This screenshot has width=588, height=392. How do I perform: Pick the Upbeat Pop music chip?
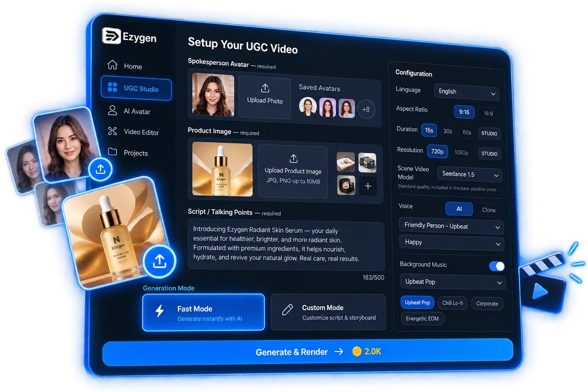pos(417,302)
